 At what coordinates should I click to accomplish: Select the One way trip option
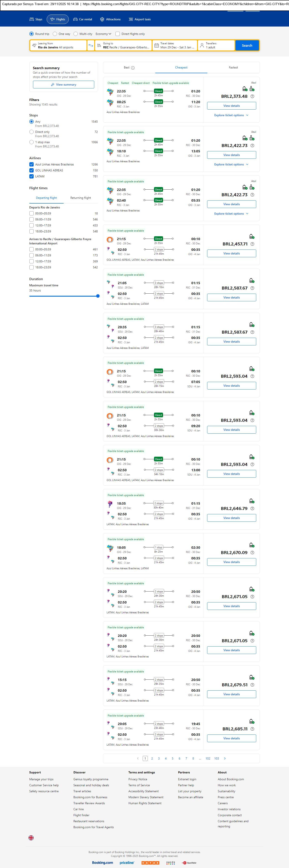point(55,34)
